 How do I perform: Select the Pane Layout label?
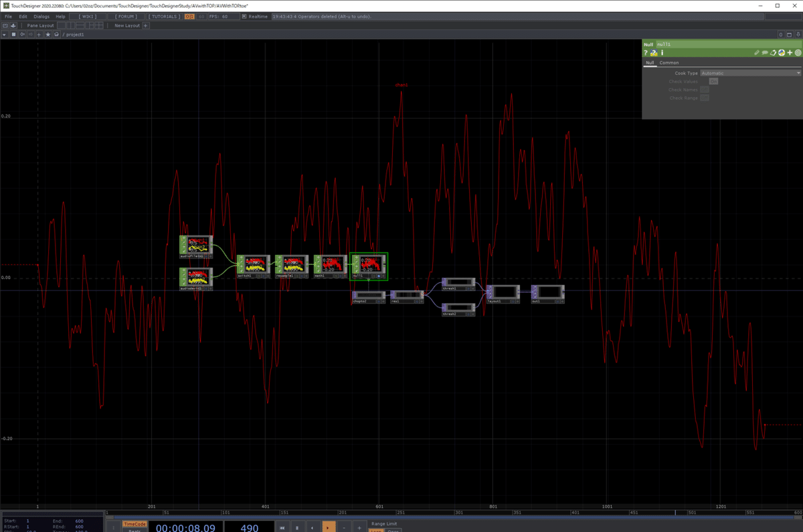[40, 25]
